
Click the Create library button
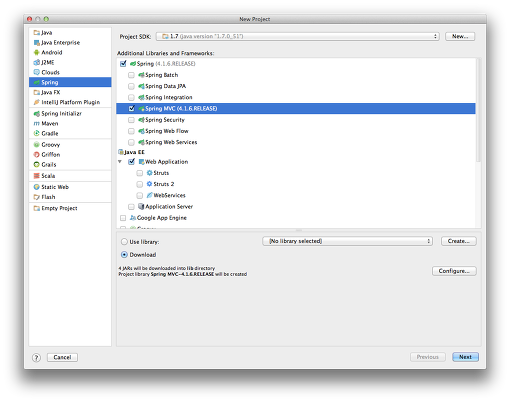[459, 241]
